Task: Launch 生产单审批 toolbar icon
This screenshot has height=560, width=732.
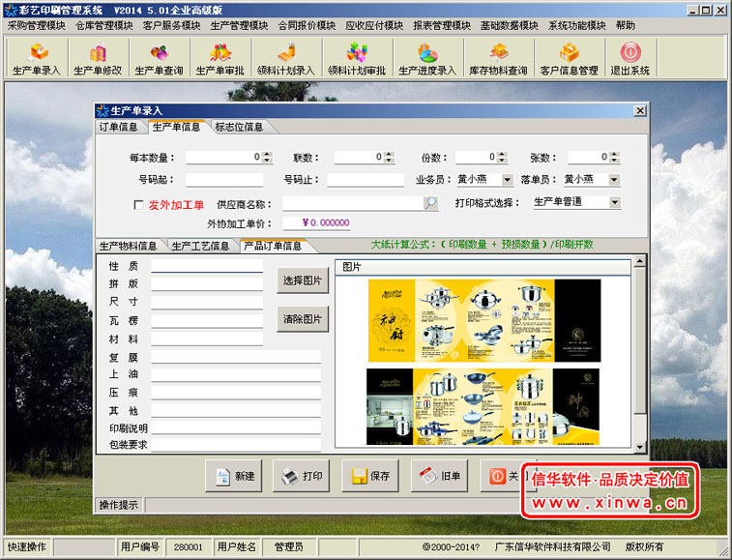Action: 220,58
